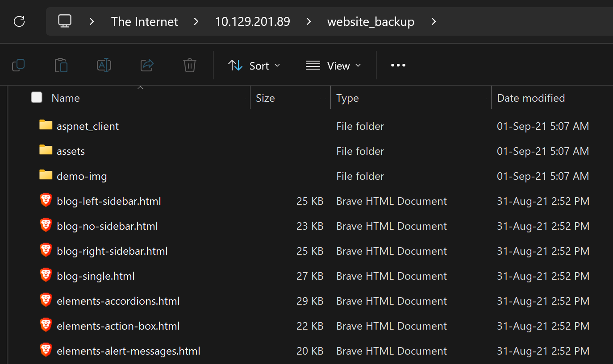This screenshot has height=364, width=613.
Task: Click Brave icon of elements-accordions.html
Action: pos(46,300)
